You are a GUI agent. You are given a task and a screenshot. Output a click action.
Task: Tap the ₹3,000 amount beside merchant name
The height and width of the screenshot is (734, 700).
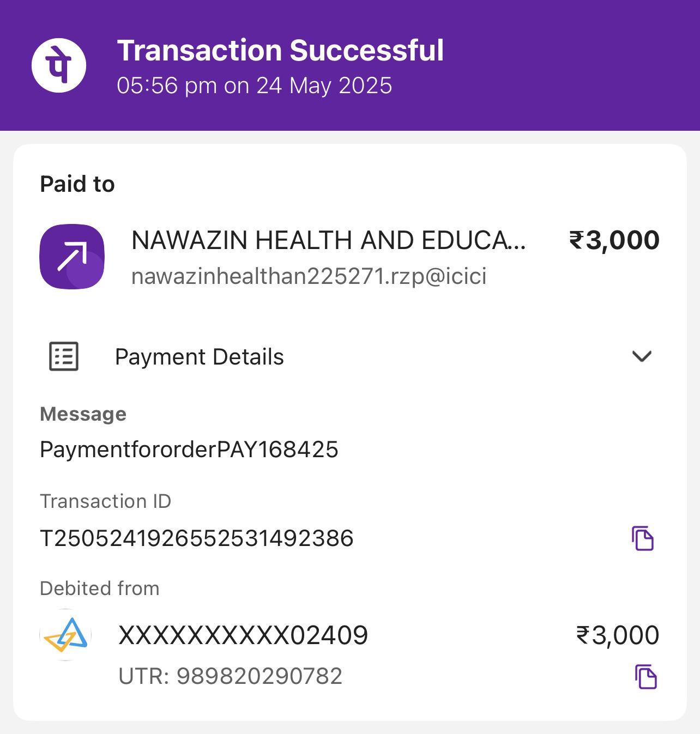[x=614, y=240]
